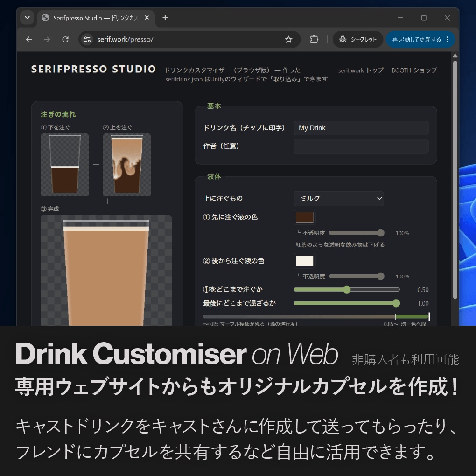Viewport: 476px width, 476px height.
Task: Click the 基本 section label
Action: (x=214, y=106)
